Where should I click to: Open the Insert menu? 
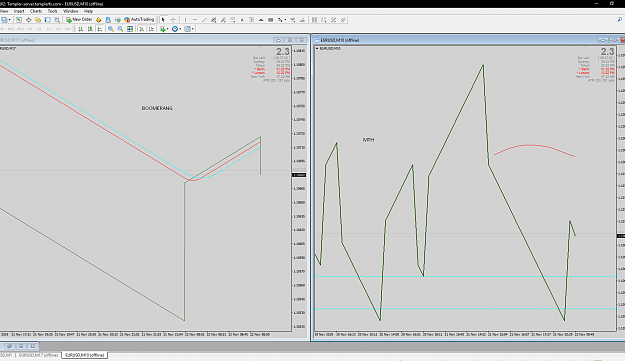click(19, 11)
